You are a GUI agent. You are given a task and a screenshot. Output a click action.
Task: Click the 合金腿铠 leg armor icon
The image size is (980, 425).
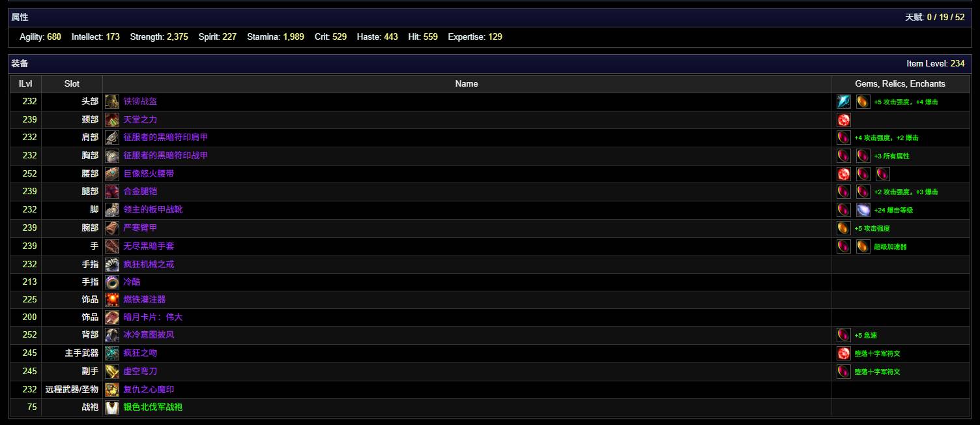(112, 192)
